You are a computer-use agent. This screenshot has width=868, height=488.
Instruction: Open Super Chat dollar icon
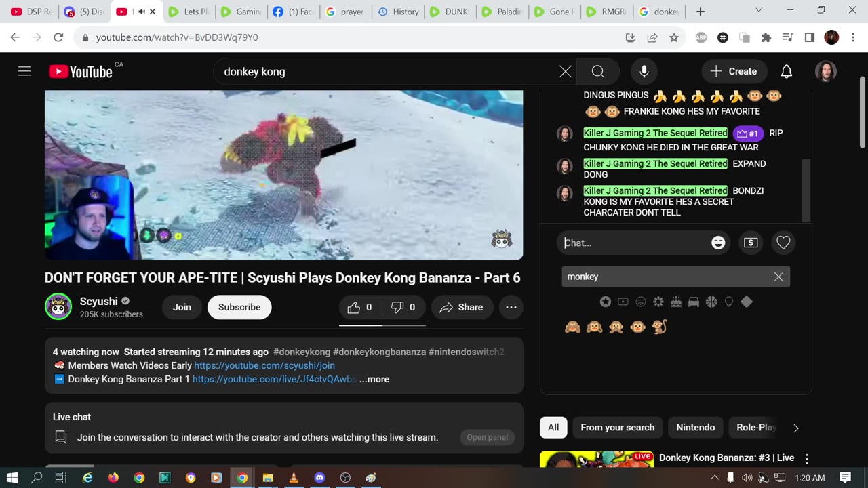tap(751, 243)
